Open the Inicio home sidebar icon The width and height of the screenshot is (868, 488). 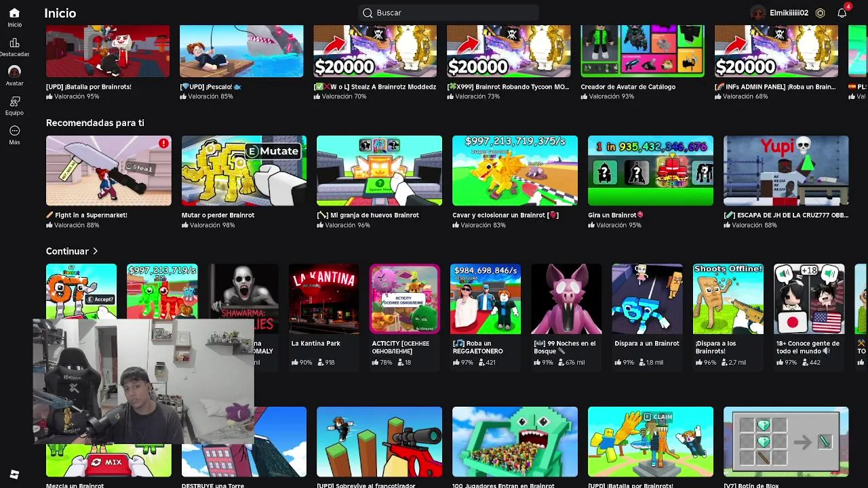coord(14,13)
